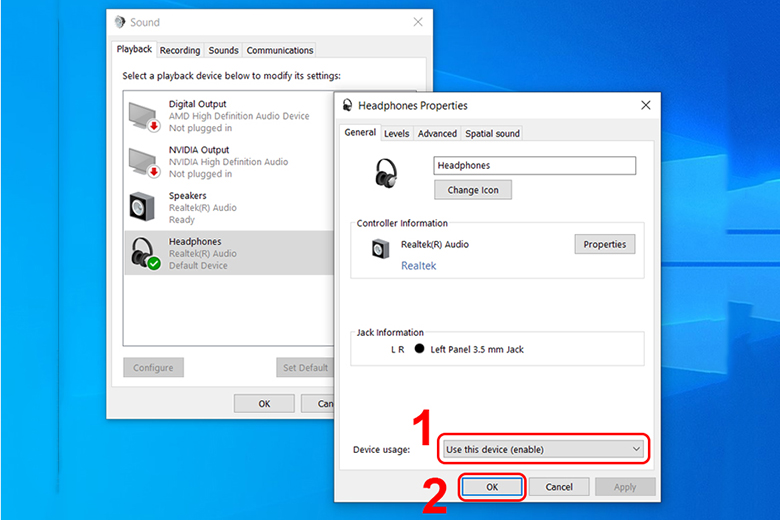Click the Speakers device icon in Sound window

coord(142,207)
